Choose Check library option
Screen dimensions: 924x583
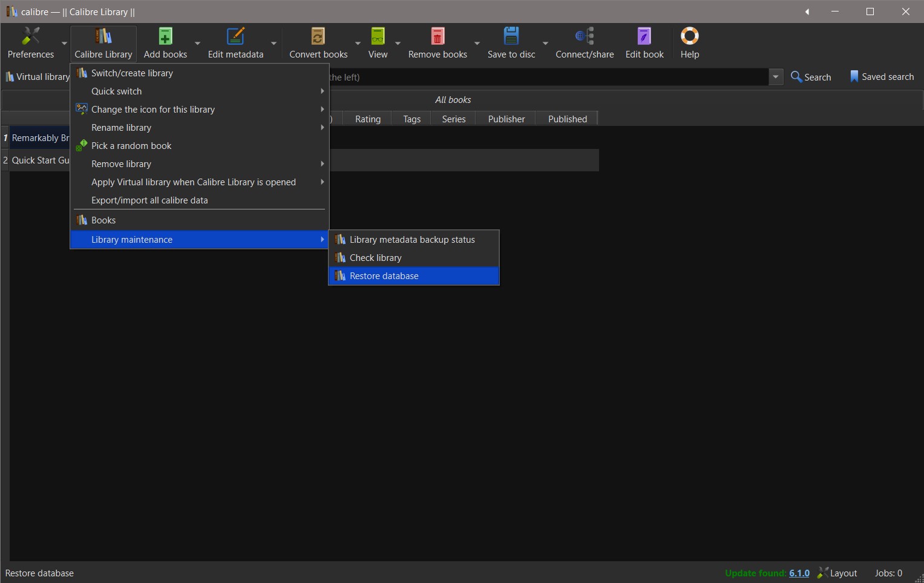coord(414,258)
